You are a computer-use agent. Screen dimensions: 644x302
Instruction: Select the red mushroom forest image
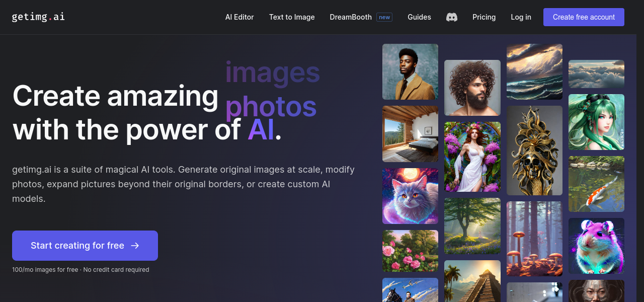tap(534, 239)
